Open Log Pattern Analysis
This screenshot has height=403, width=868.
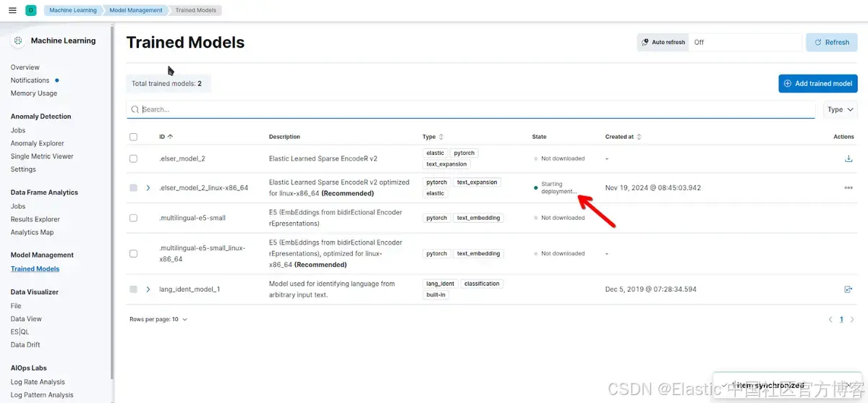pos(42,395)
